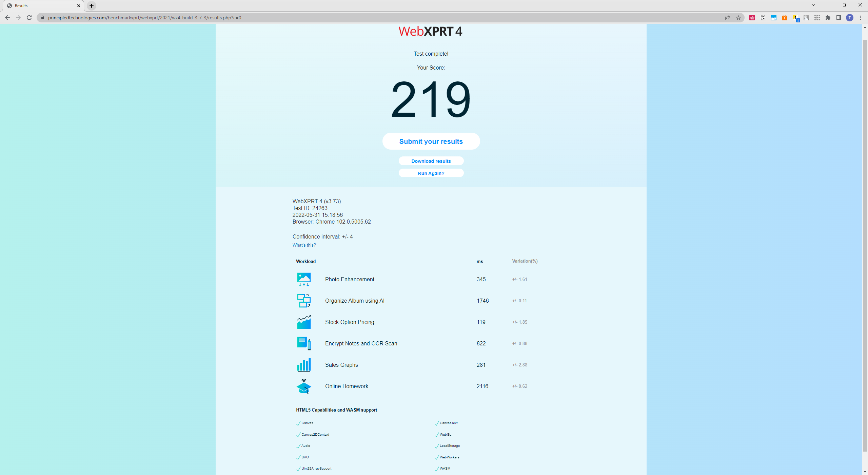868x475 pixels.
Task: Click Encrypt Notes and OCR Scan label
Action: pos(361,343)
